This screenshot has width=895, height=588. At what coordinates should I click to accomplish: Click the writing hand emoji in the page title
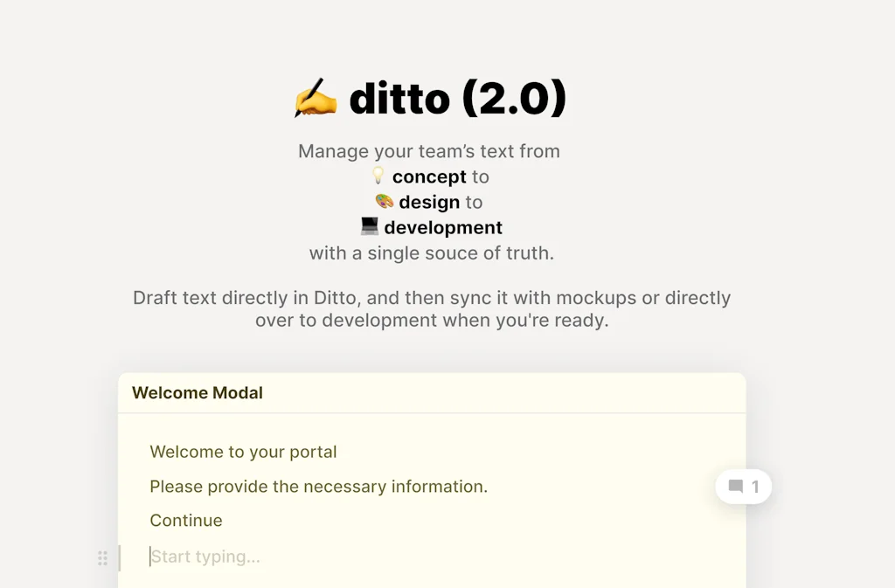click(x=315, y=97)
